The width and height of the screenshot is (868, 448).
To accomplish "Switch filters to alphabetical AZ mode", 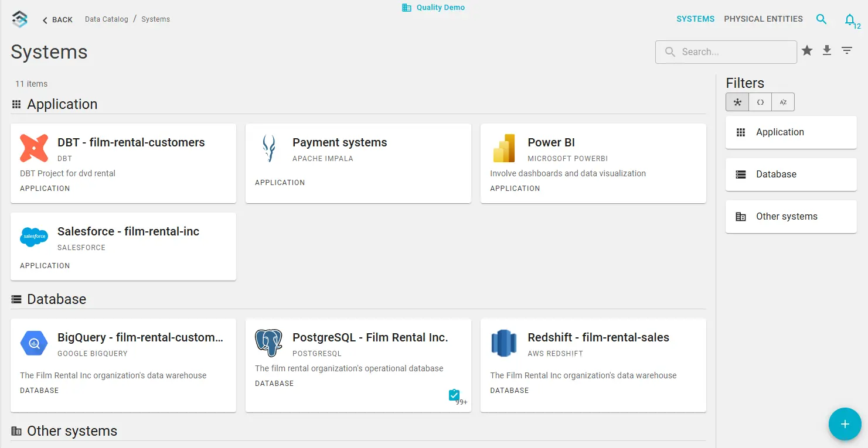I will [783, 101].
